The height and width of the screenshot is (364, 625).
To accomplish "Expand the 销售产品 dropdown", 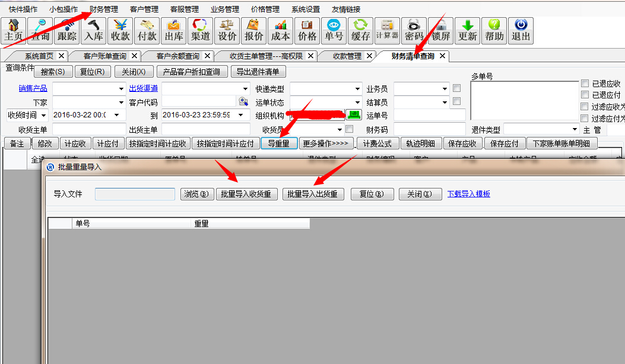I will [x=121, y=89].
